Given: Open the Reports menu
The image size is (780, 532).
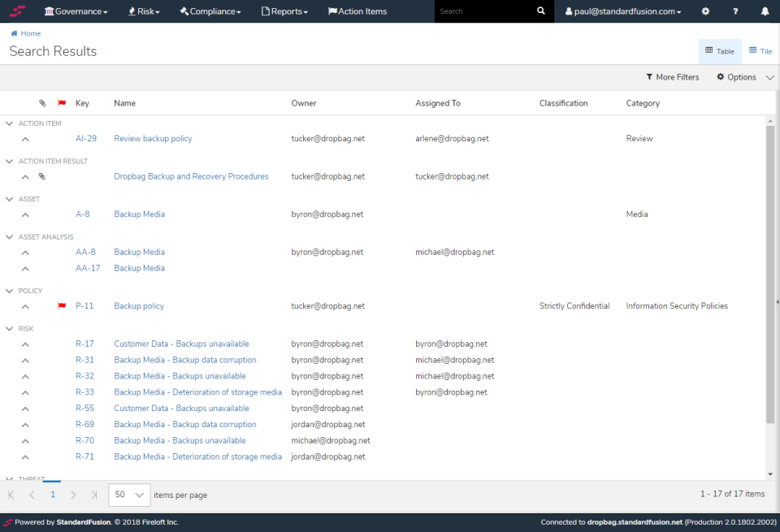Looking at the screenshot, I should (x=284, y=11).
